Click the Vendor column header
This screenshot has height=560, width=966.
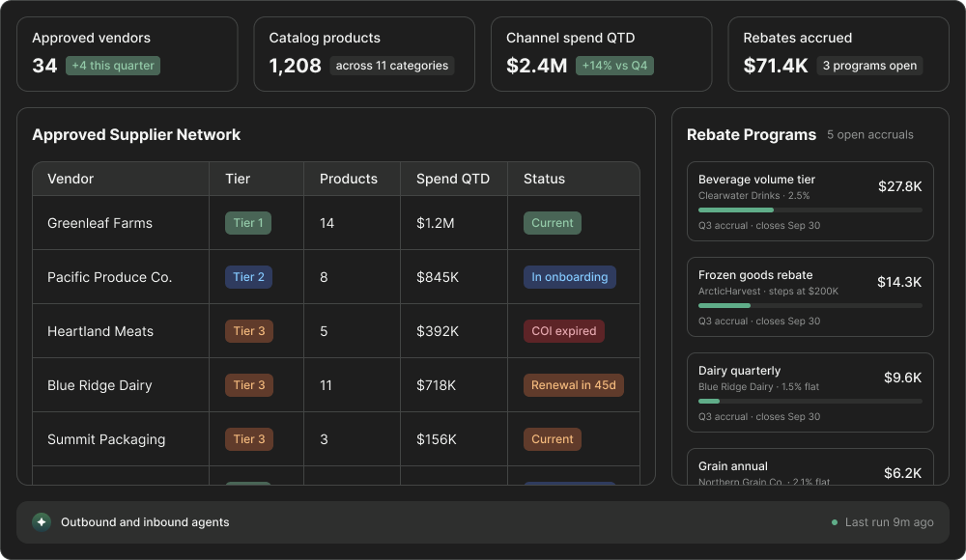click(71, 179)
